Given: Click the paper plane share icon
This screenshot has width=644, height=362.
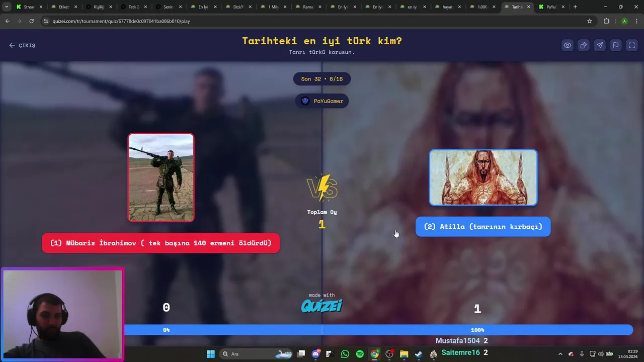Looking at the screenshot, I should coord(600,45).
